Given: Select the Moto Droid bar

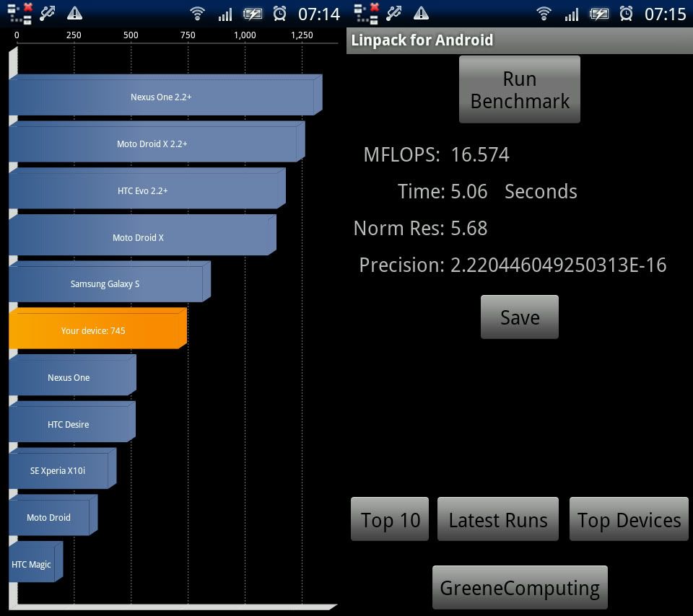Looking at the screenshot, I should [x=53, y=515].
